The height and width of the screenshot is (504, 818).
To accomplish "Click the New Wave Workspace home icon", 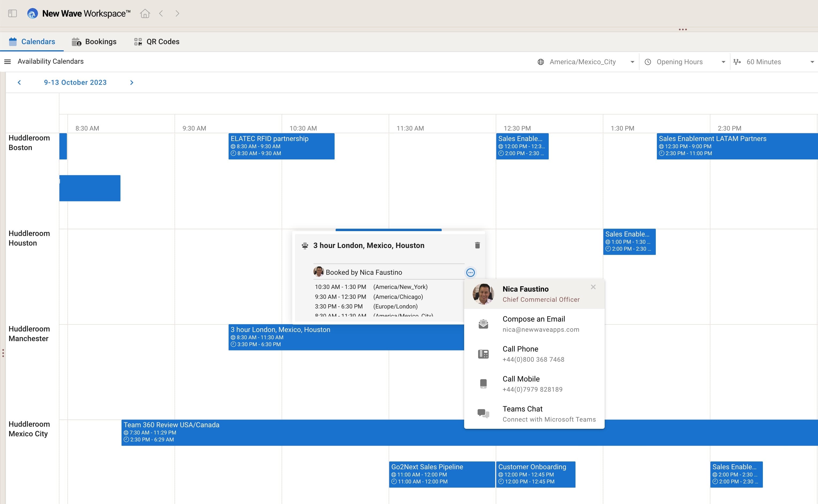I will pos(145,13).
